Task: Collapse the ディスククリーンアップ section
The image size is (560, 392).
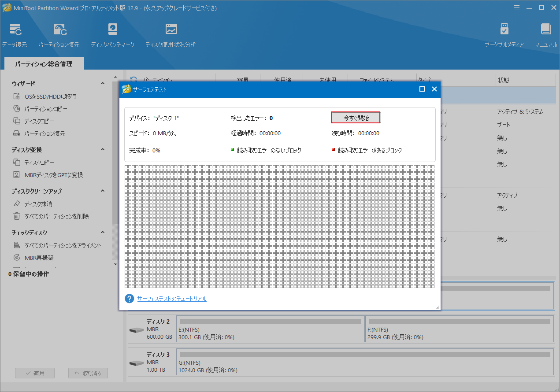Action: pyautogui.click(x=103, y=191)
